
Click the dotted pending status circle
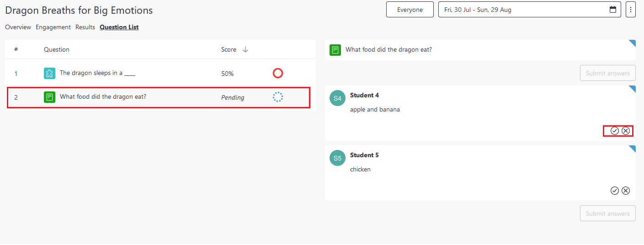[278, 97]
